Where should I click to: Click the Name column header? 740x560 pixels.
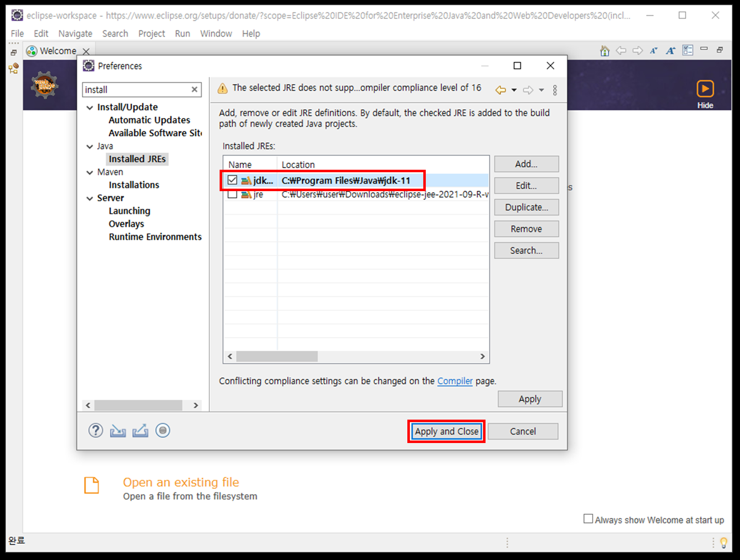click(x=250, y=164)
